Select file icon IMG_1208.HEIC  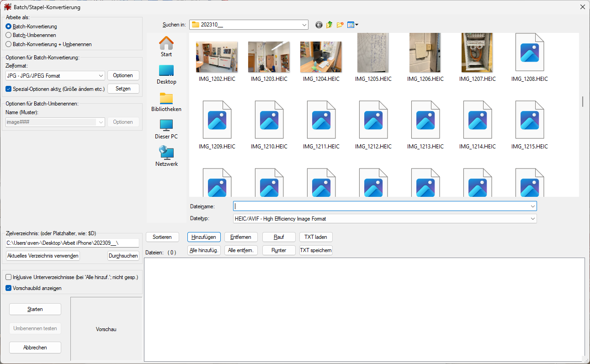click(530, 53)
